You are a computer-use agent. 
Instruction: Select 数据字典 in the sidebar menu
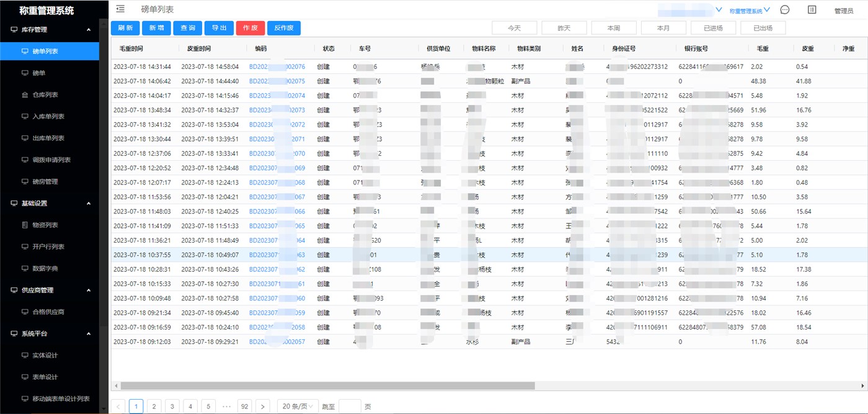click(45, 269)
